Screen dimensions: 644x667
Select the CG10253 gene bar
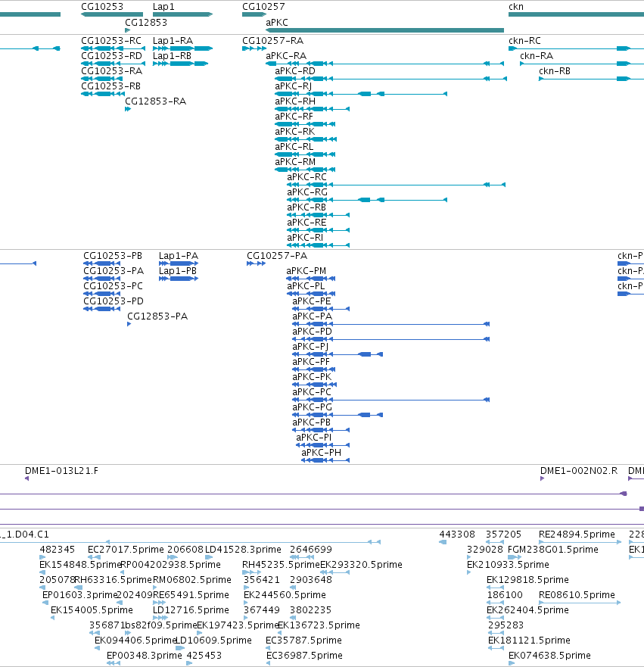coord(112,14)
